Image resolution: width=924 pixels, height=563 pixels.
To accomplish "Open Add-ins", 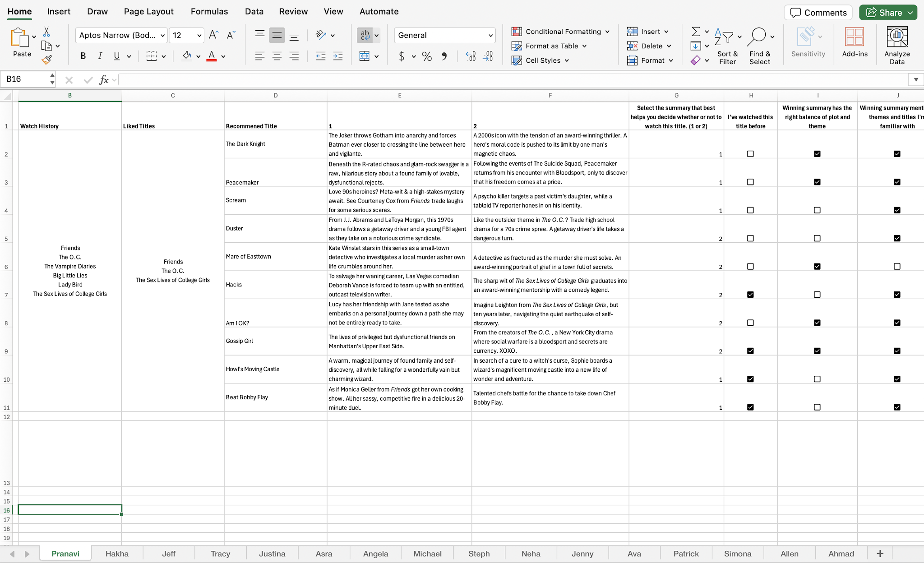I will [855, 42].
